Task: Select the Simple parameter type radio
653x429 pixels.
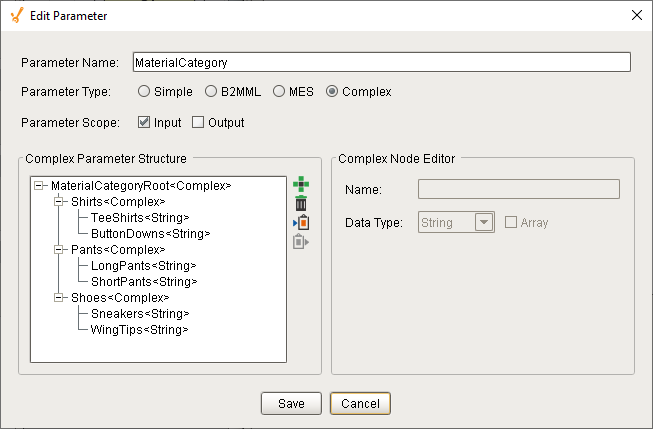Action: pyautogui.click(x=144, y=91)
